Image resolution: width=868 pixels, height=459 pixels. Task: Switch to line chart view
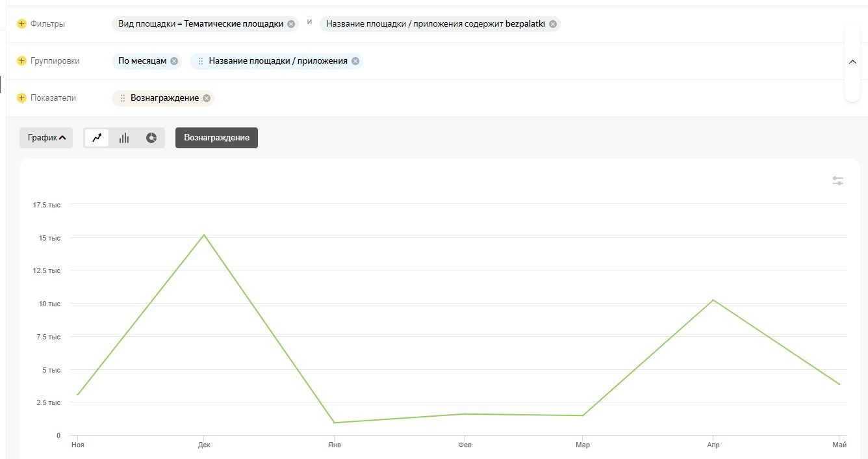point(97,138)
